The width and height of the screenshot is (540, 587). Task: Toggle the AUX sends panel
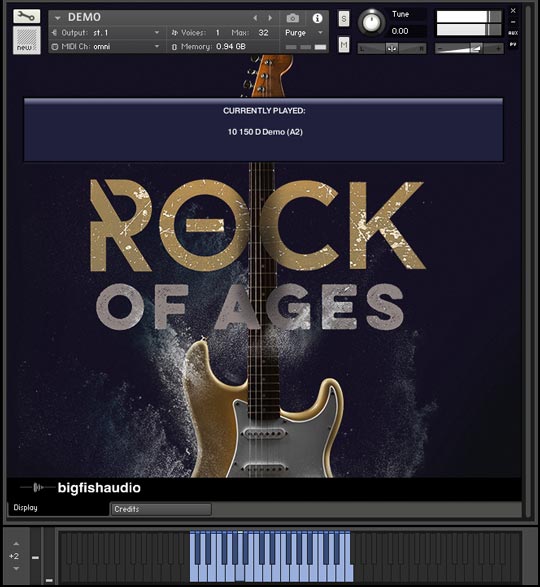pos(513,33)
